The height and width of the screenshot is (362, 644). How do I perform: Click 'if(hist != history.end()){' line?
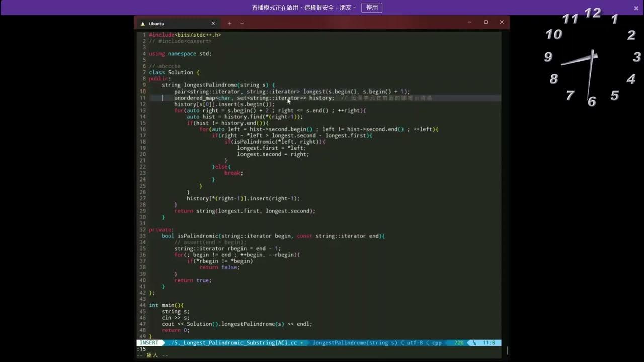pyautogui.click(x=228, y=123)
